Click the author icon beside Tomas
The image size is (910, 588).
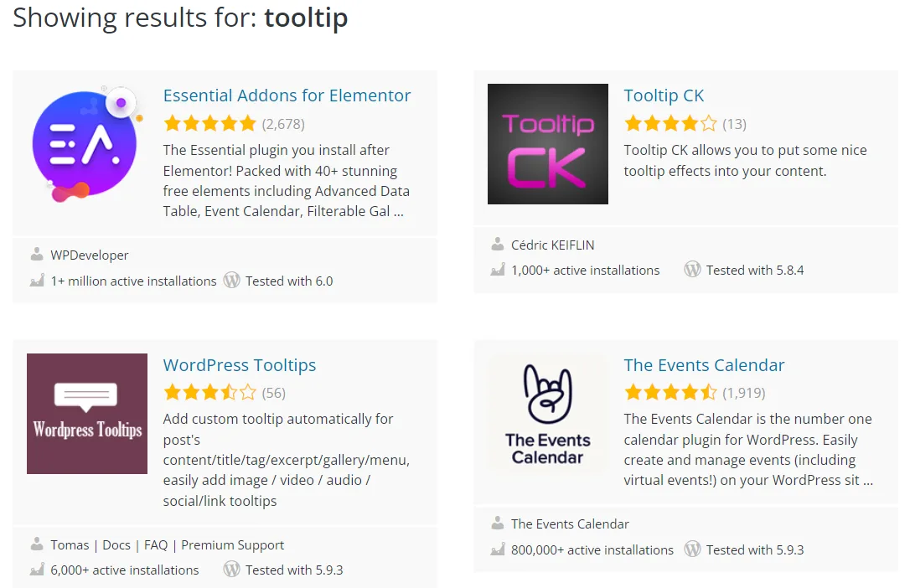tap(37, 544)
